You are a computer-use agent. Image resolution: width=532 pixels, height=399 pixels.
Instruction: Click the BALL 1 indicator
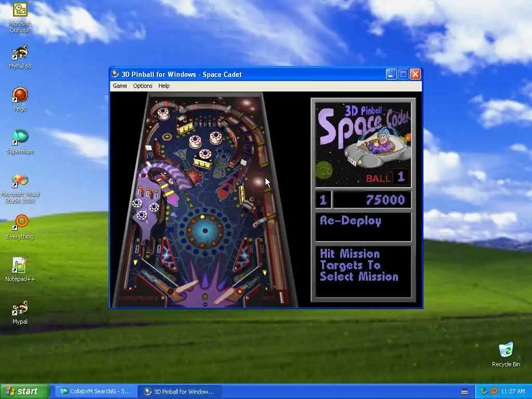pyautogui.click(x=388, y=177)
